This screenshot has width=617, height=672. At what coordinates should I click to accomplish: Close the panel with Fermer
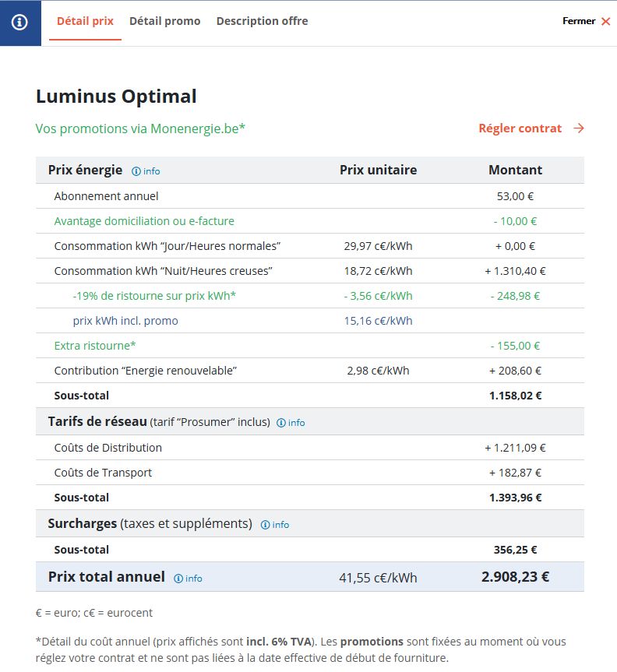coord(586,21)
